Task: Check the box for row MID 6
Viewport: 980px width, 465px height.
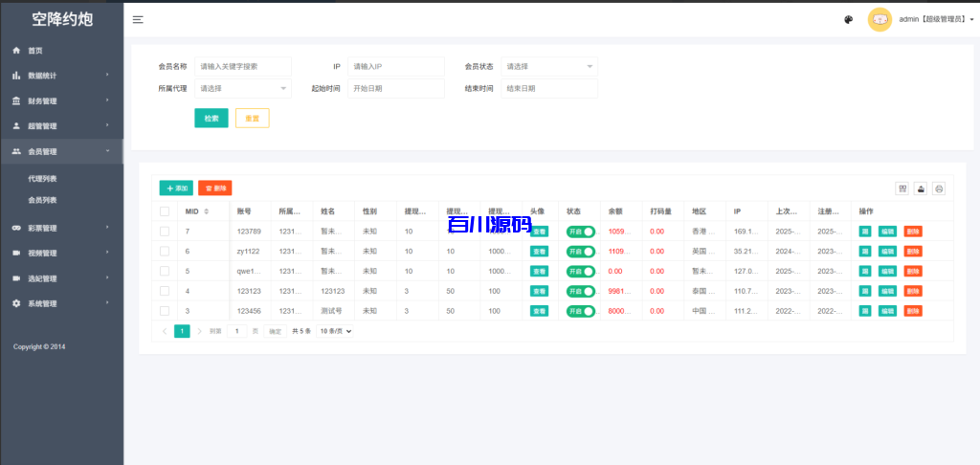Action: pyautogui.click(x=165, y=252)
